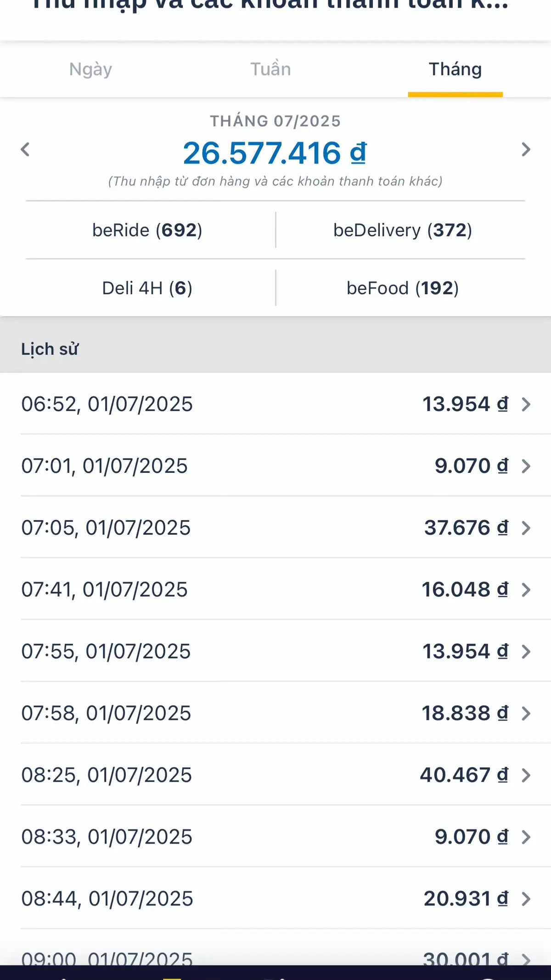
Task: Open chevron for 06:52 entry 13.954 đ
Action: pyautogui.click(x=526, y=404)
